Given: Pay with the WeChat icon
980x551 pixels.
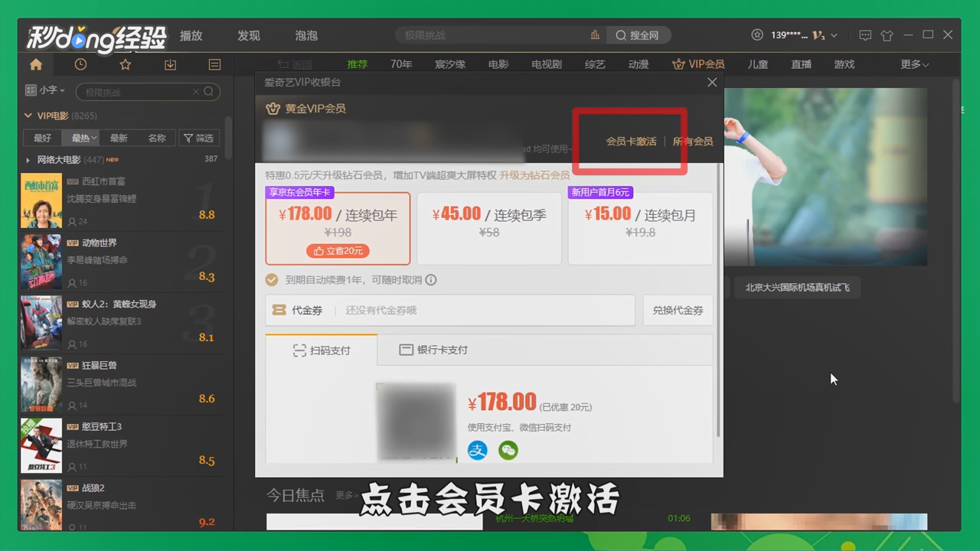Looking at the screenshot, I should point(508,450).
